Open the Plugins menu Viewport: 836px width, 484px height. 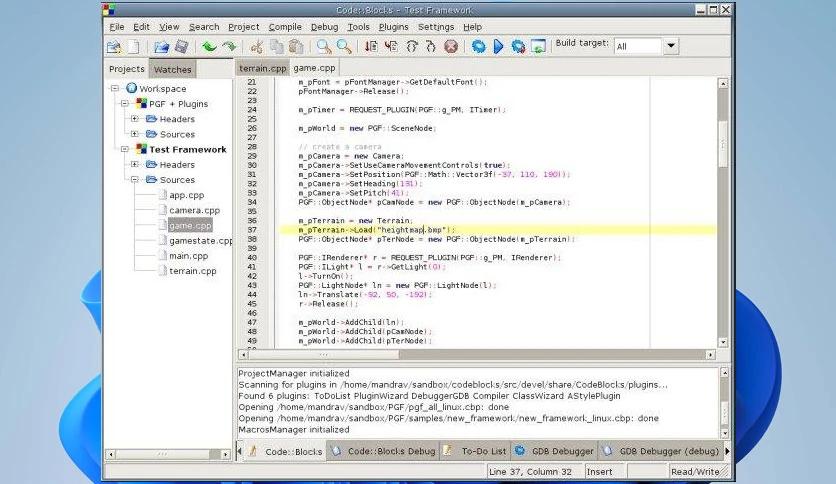[393, 27]
